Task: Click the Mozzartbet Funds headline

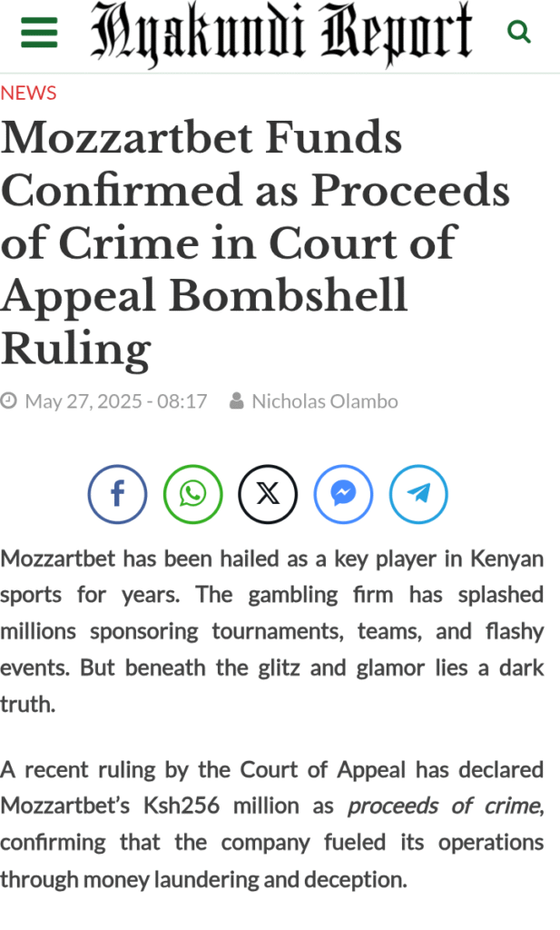Action: (255, 243)
